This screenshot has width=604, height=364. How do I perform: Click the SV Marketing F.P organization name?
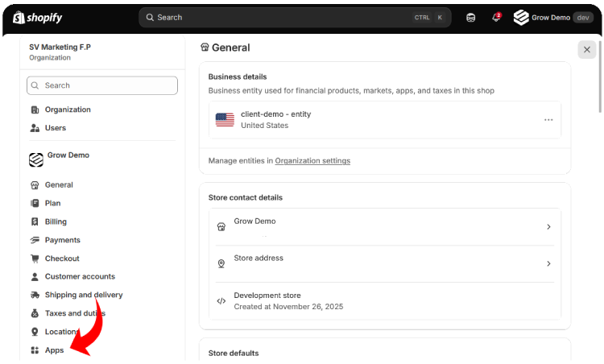click(60, 47)
